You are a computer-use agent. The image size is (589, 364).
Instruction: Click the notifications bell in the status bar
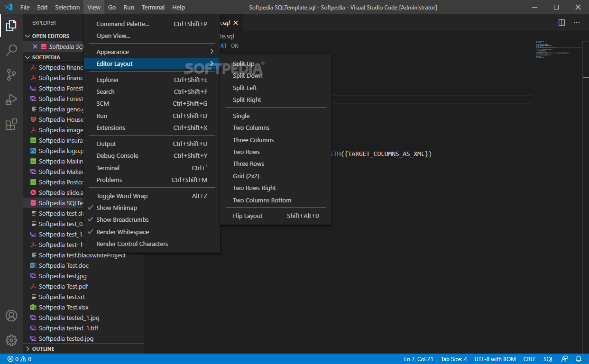coord(578,359)
